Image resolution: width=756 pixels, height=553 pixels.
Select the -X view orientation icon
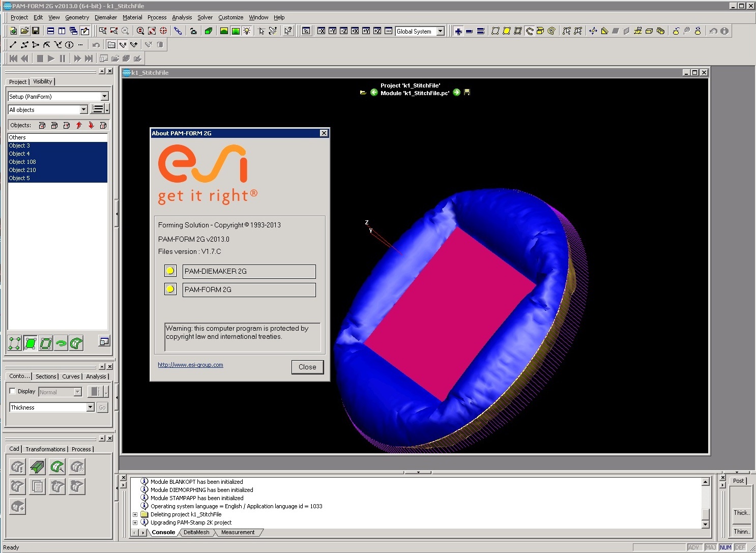(322, 31)
